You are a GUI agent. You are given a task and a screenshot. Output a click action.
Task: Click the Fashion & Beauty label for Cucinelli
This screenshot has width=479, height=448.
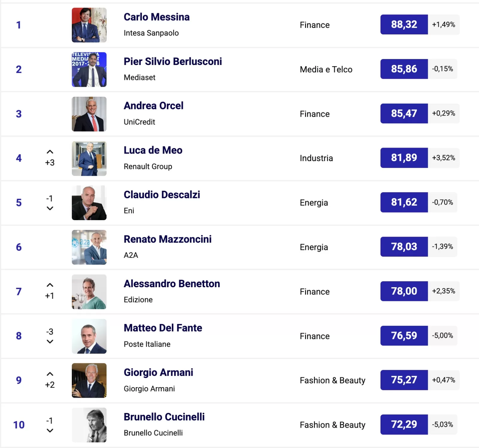coord(332,425)
